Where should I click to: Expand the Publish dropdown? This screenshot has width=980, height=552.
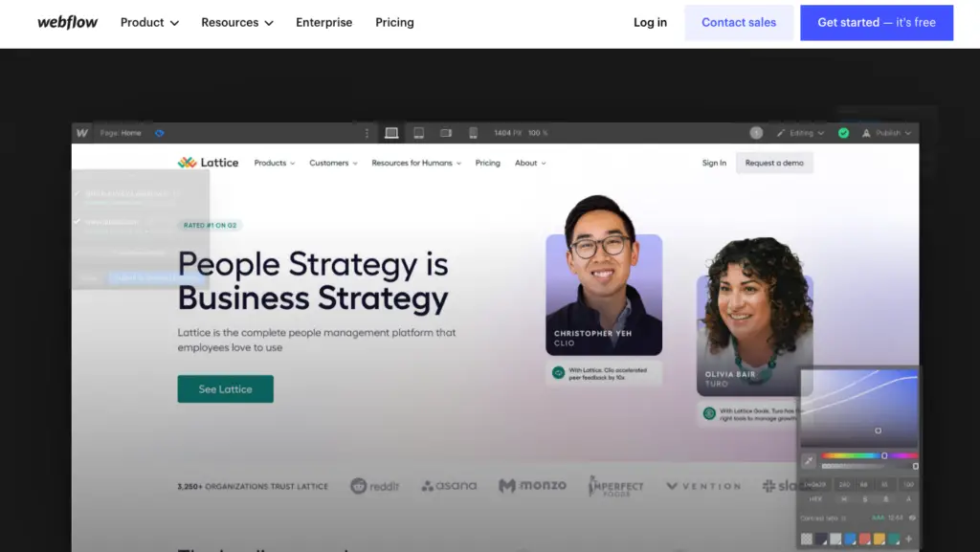tap(886, 133)
